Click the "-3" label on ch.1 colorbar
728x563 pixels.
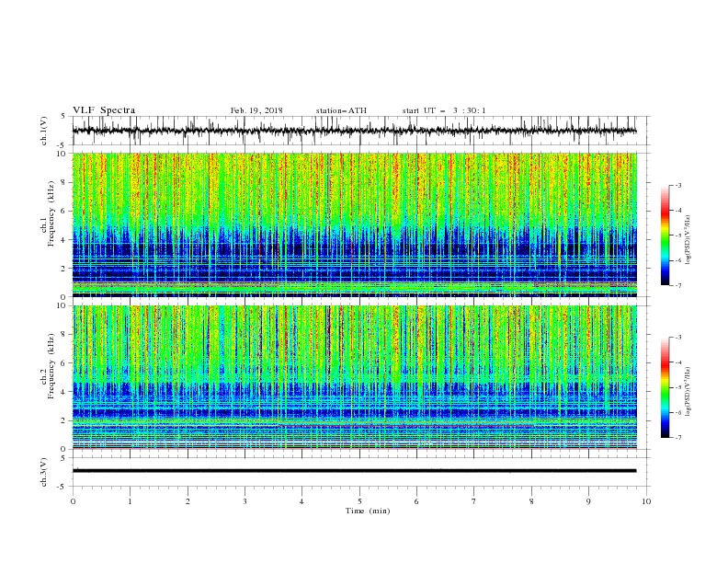[678, 185]
